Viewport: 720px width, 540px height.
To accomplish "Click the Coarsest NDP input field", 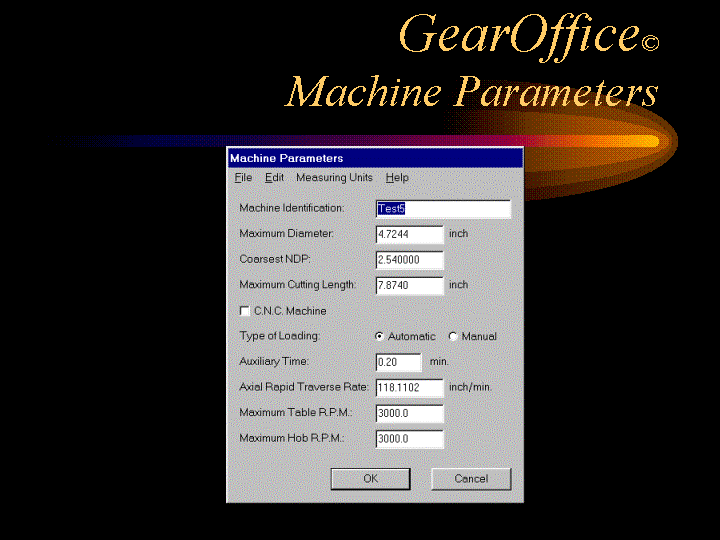I will pos(410,260).
